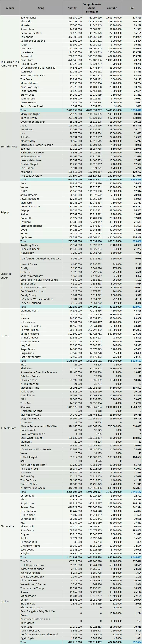The image size is (142, 644).
Task: Click the Spotify column header
Action: pyautogui.click(x=72, y=8)
